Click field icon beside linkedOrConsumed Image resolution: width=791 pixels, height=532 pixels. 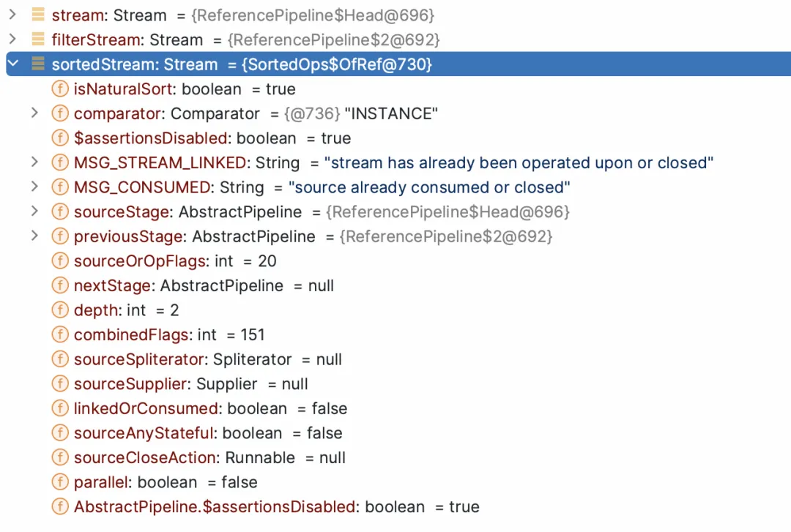[60, 408]
